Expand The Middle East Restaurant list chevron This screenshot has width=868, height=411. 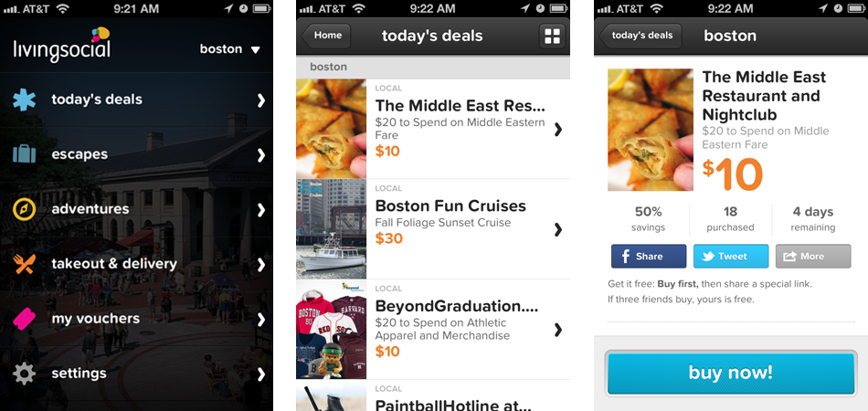coord(558,130)
